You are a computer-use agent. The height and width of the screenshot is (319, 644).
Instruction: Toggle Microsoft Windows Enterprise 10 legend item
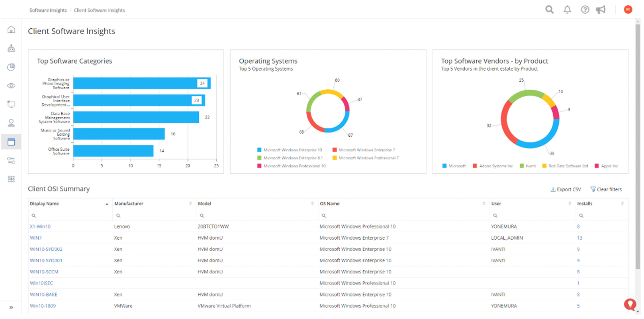[x=290, y=150]
